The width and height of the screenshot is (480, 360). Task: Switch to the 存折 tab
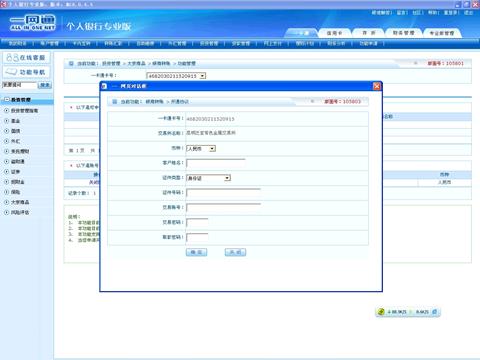(x=369, y=33)
